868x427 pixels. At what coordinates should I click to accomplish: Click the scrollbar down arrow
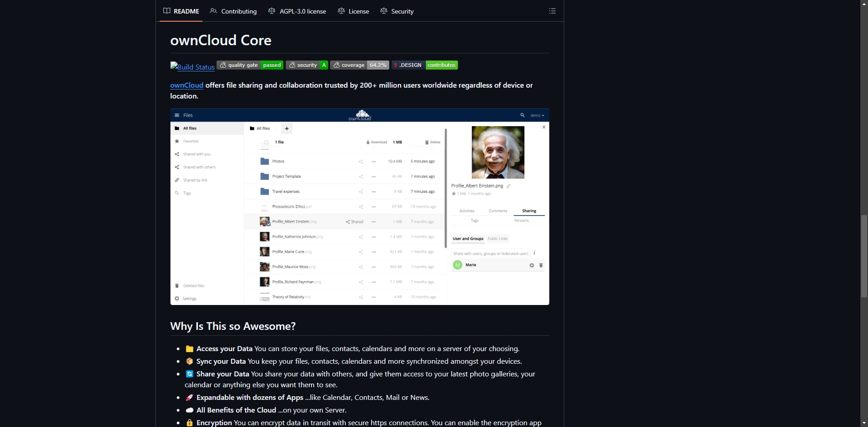[864, 423]
